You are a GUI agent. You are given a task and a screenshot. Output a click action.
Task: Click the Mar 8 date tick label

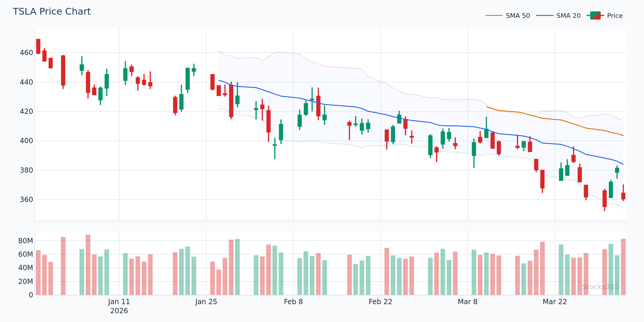467,302
